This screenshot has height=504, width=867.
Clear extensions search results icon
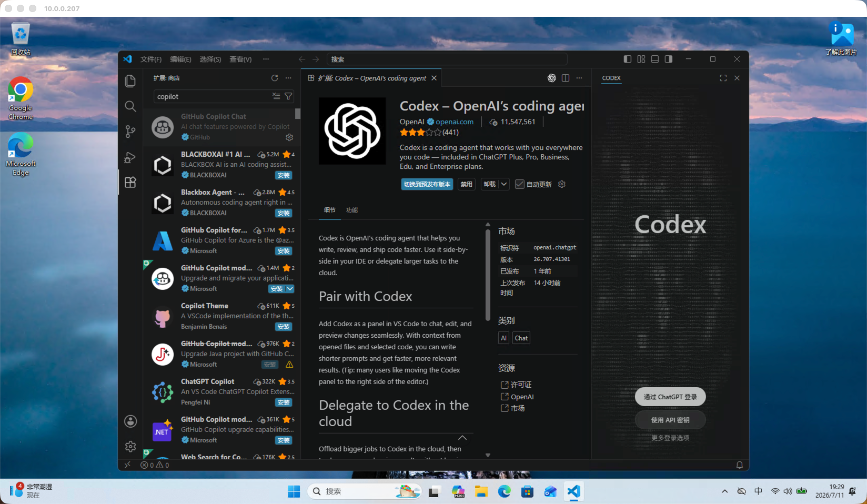point(276,96)
